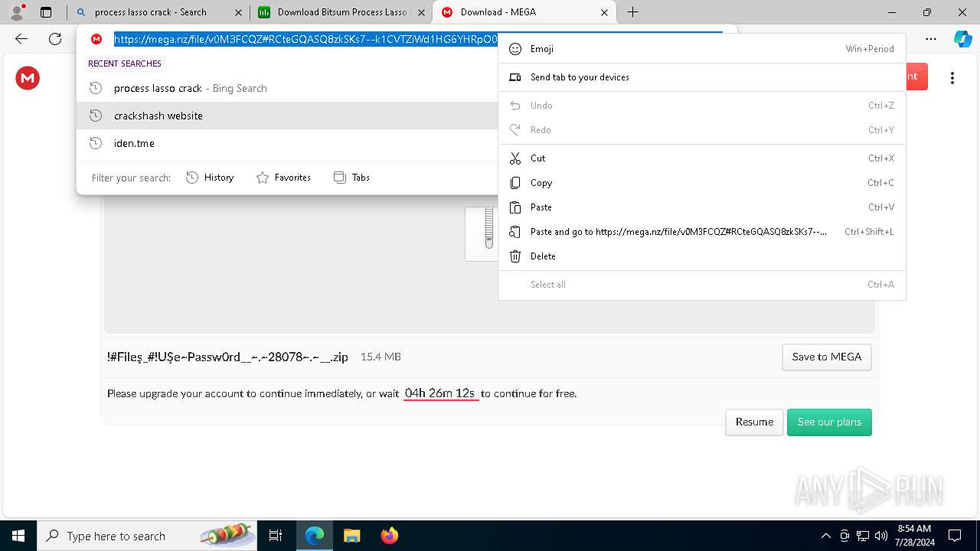Close the Download - MEGA tab
The height and width of the screenshot is (551, 980).
click(x=604, y=12)
